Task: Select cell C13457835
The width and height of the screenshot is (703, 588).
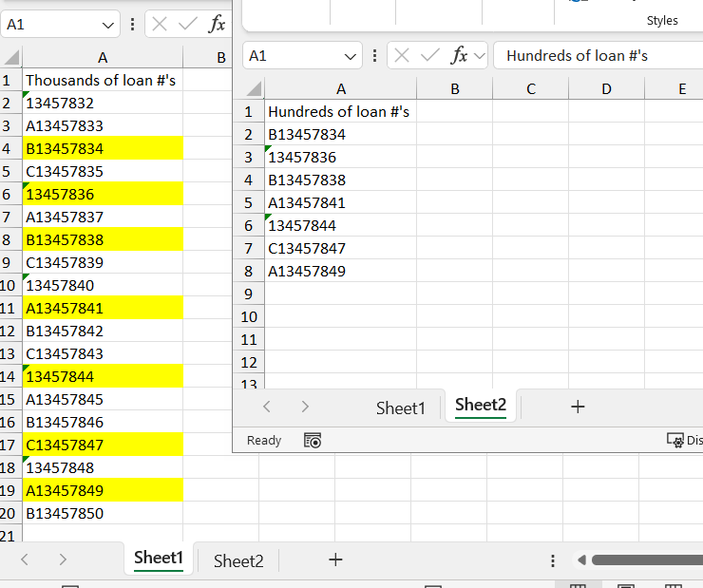Action: pyautogui.click(x=103, y=171)
